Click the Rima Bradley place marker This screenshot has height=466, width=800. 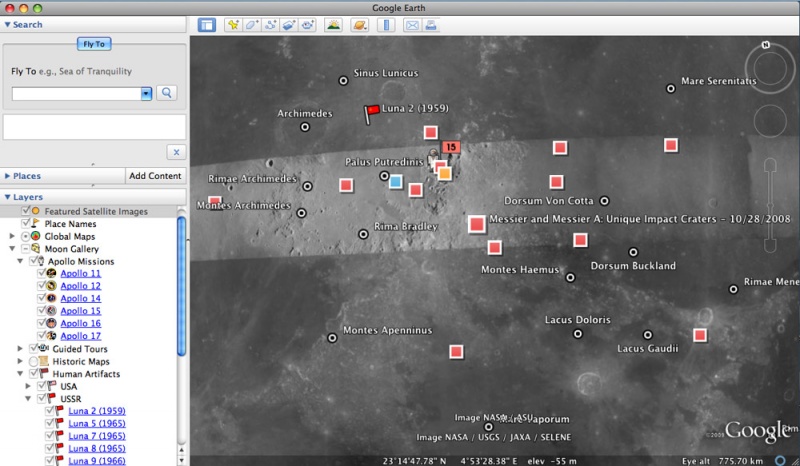(x=363, y=234)
